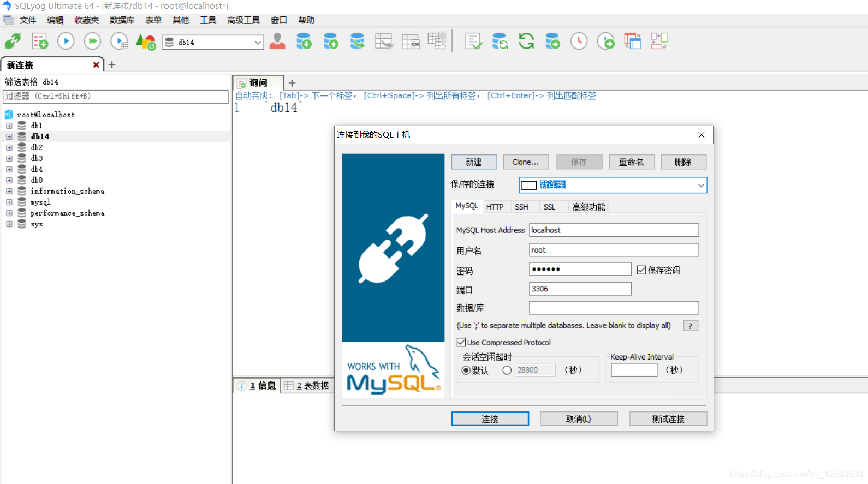
Task: Expand the db14 database node
Action: pyautogui.click(x=9, y=136)
